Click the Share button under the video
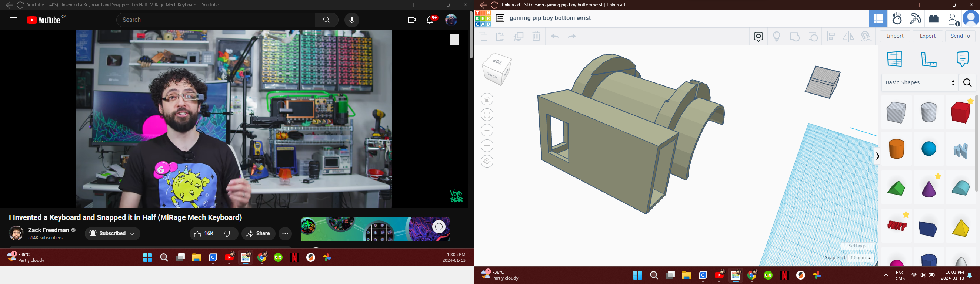This screenshot has height=284, width=980. point(258,234)
